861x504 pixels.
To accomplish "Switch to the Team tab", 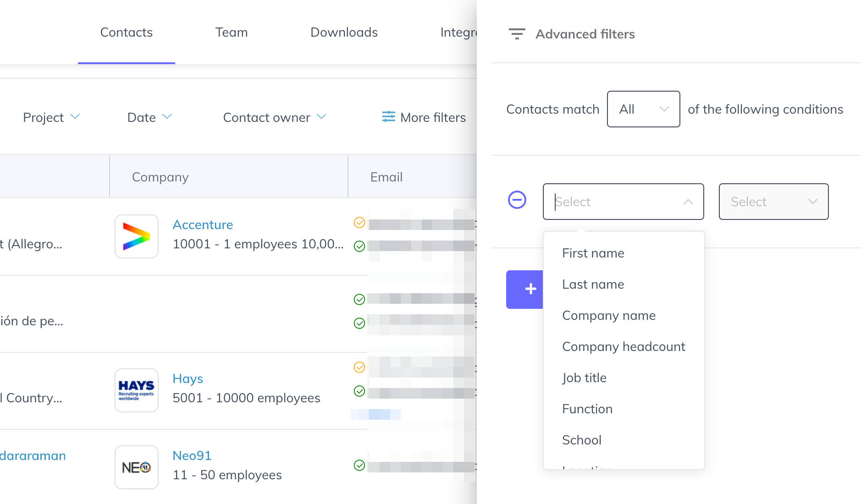I will click(x=232, y=32).
